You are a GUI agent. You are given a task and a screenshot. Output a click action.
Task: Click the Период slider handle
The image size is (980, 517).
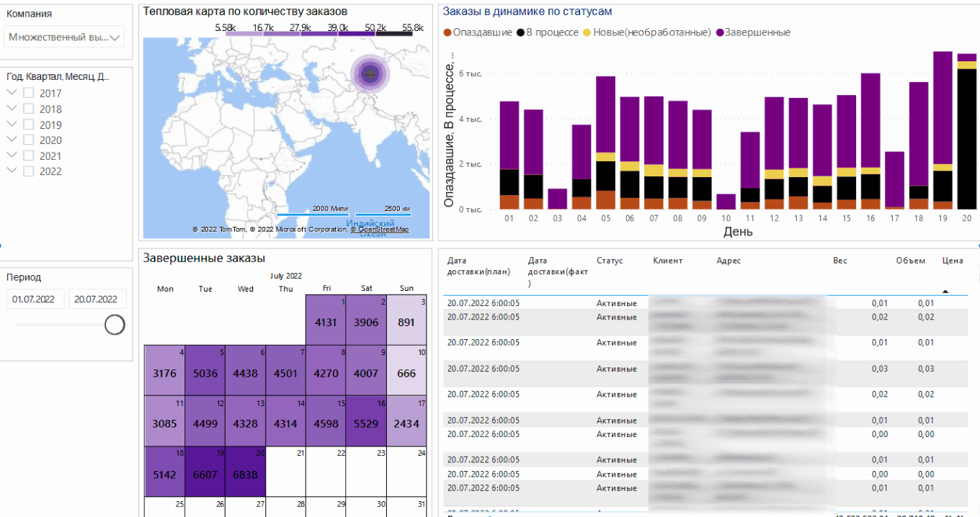pyautogui.click(x=115, y=325)
